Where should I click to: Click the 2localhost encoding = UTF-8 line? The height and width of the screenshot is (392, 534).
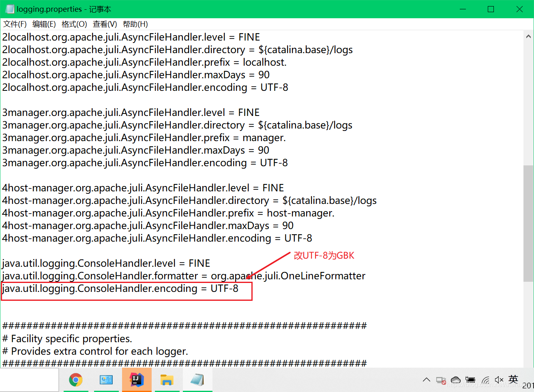[x=145, y=88]
